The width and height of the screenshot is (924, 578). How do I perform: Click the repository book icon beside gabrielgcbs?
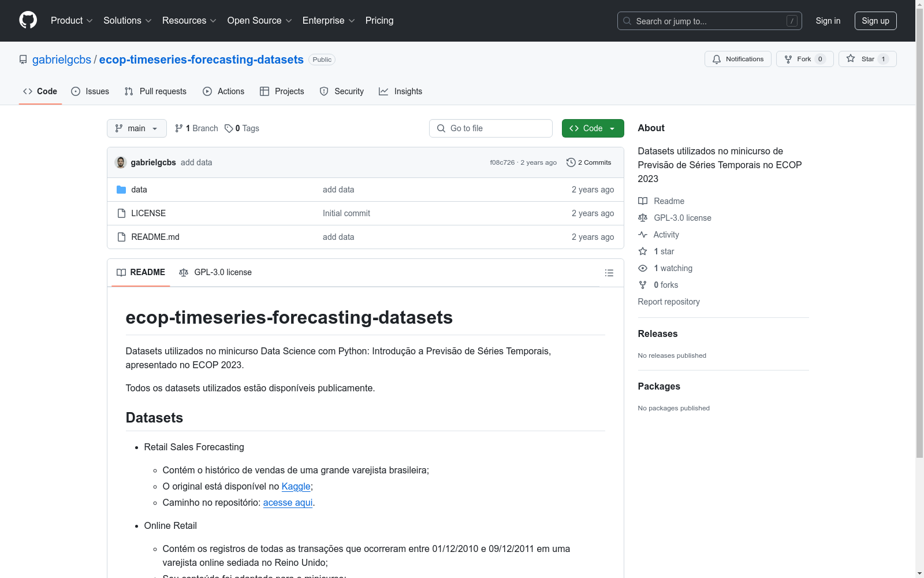coord(23,60)
